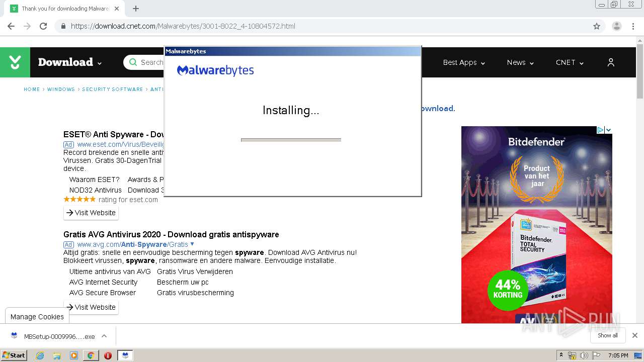Screen dimensions: 644x362
Task: Focus the browser address bar
Action: point(322,26)
